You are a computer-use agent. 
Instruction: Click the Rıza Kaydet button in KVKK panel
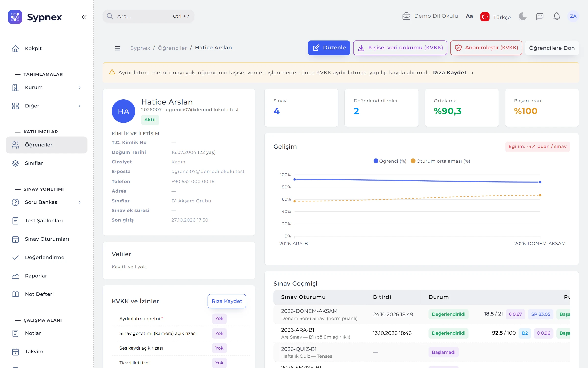click(227, 301)
